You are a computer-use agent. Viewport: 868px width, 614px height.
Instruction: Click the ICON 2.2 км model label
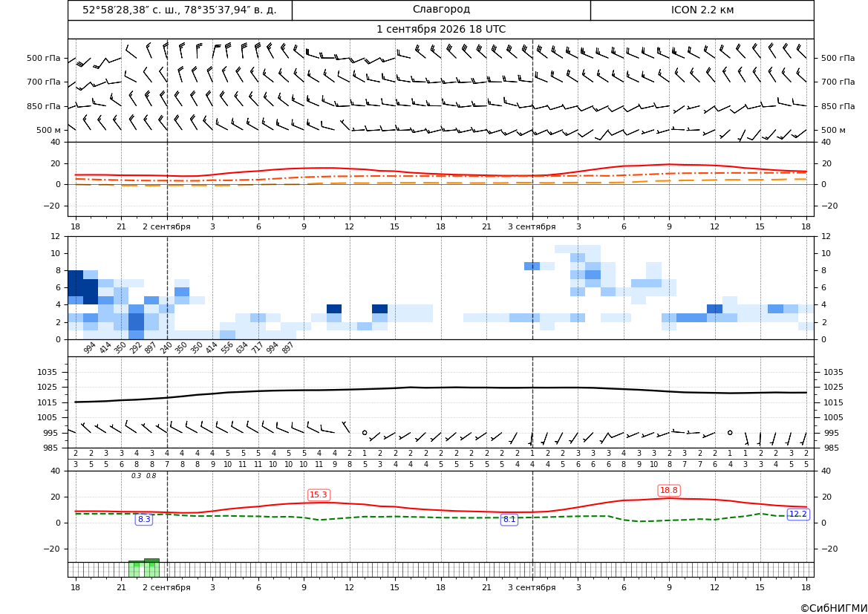702,10
